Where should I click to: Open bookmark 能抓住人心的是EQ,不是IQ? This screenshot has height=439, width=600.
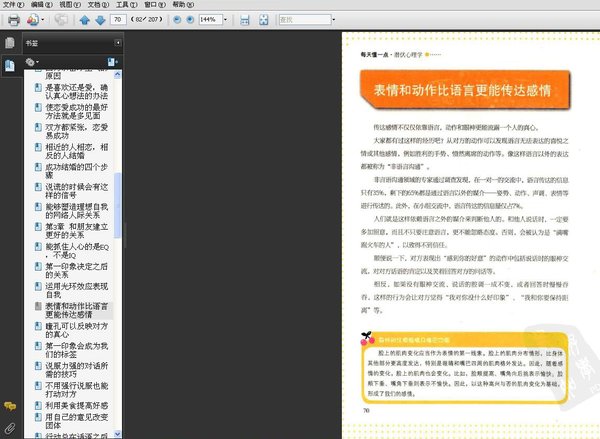click(77, 251)
